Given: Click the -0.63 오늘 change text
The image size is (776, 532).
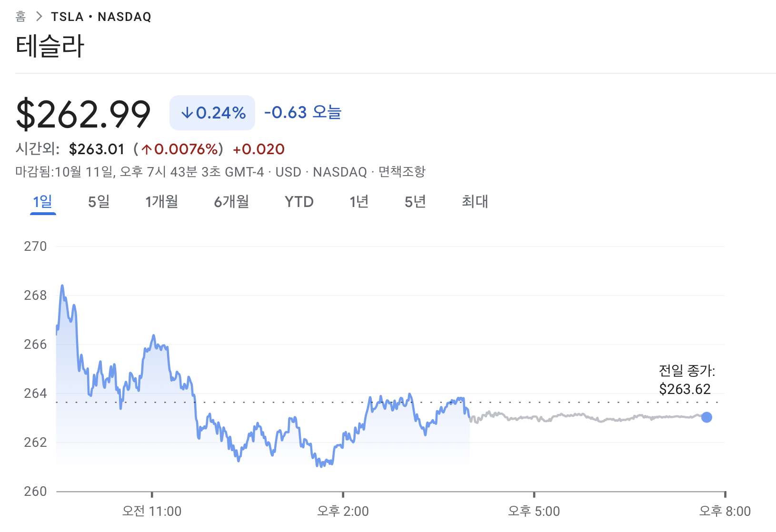Looking at the screenshot, I should (303, 112).
